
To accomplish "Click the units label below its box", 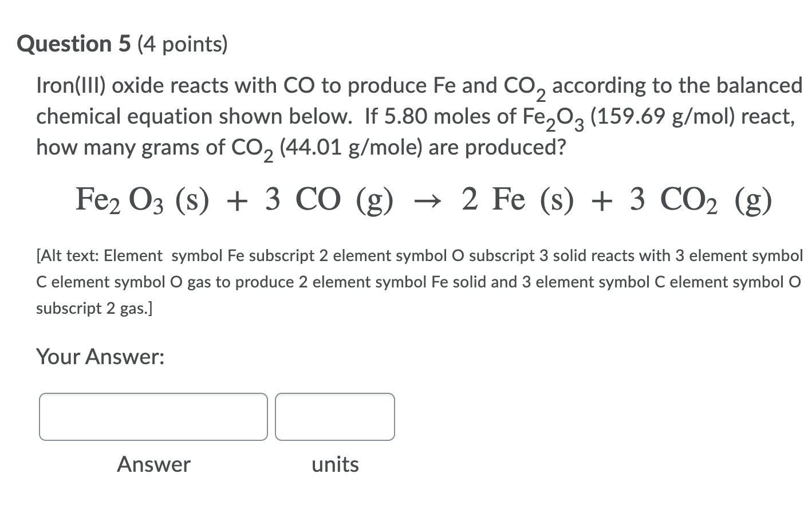I will [335, 464].
